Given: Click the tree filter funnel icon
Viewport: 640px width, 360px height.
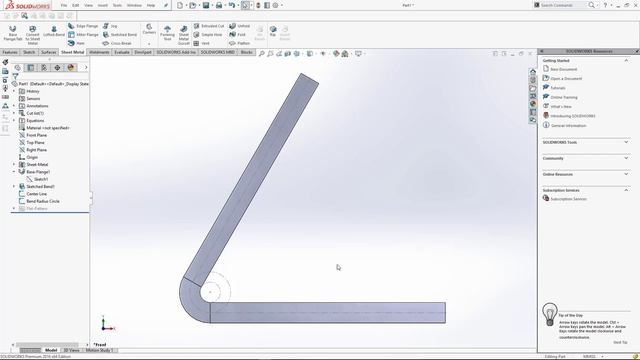Looking at the screenshot, I should click(x=16, y=76).
